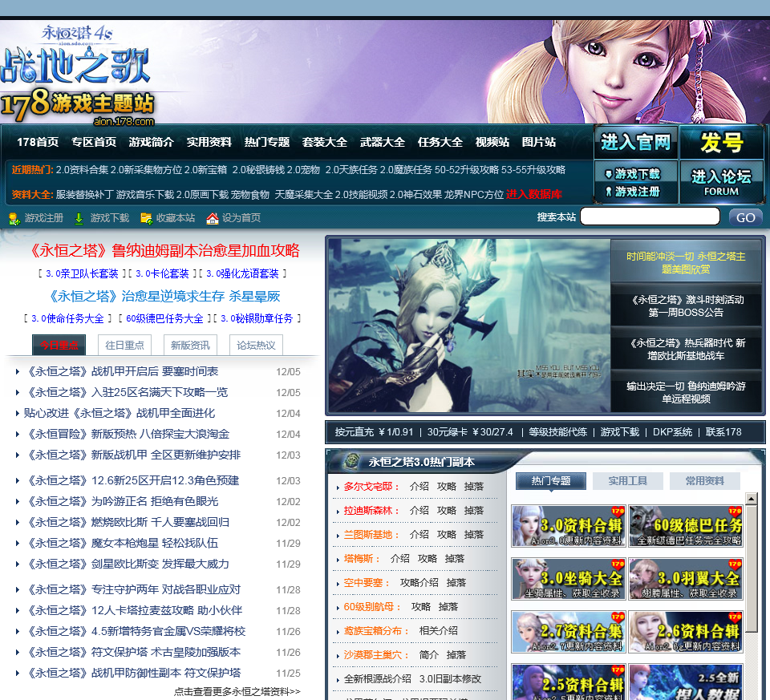Select the 常用资料 tab
This screenshot has height=700, width=770.
(705, 481)
